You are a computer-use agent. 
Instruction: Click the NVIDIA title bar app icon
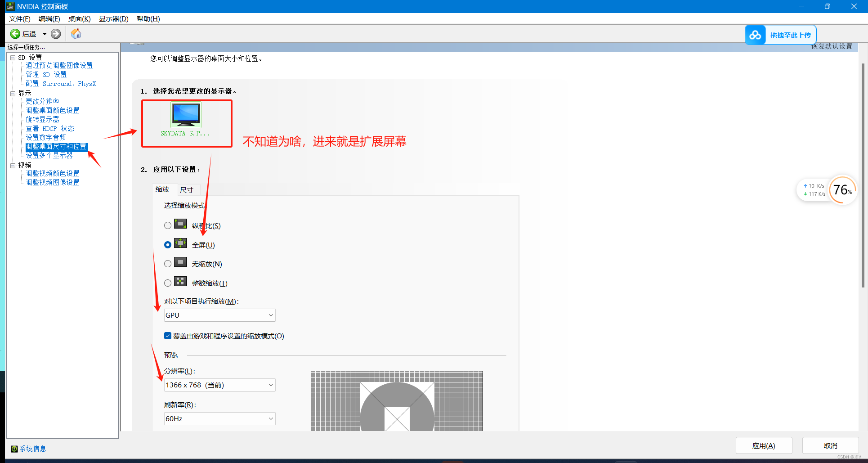click(10, 6)
